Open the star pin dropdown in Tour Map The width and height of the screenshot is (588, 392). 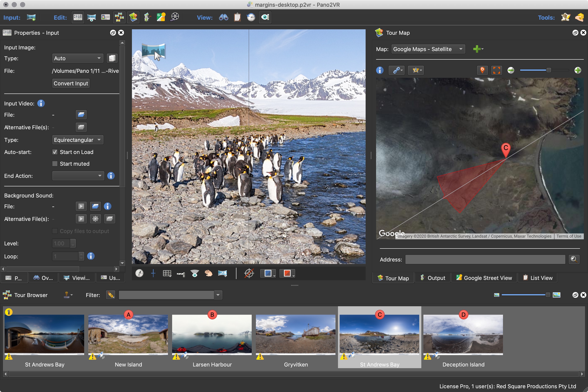(x=416, y=70)
